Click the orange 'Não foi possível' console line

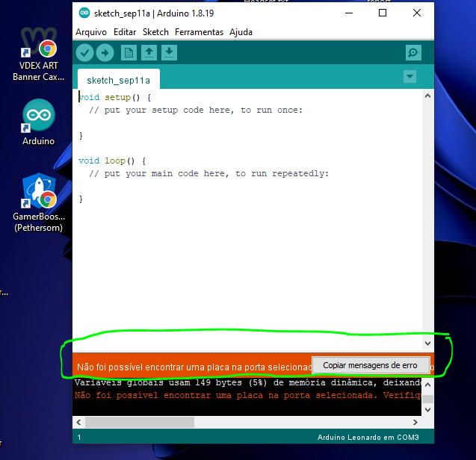click(x=248, y=395)
